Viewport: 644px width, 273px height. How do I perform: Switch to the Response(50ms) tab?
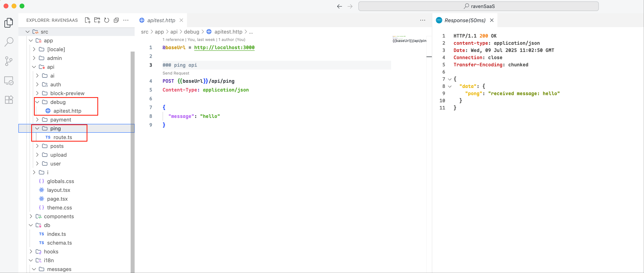point(465,20)
